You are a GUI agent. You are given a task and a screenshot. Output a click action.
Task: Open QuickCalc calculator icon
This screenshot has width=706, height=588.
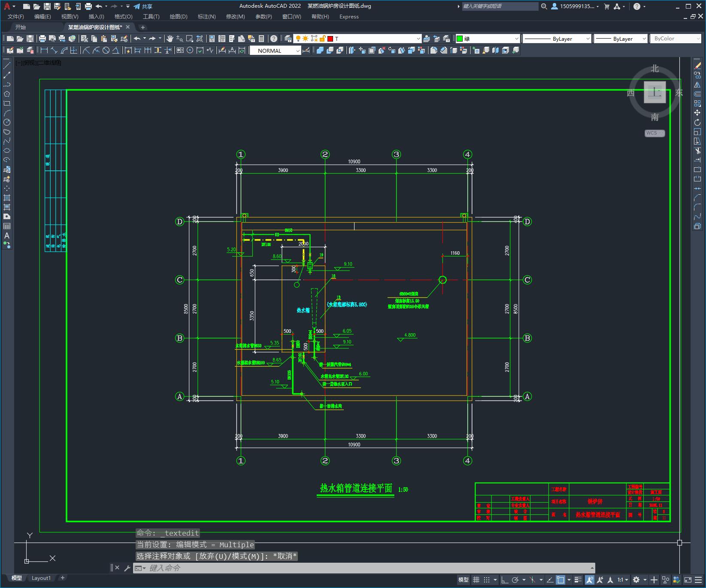pos(261,39)
